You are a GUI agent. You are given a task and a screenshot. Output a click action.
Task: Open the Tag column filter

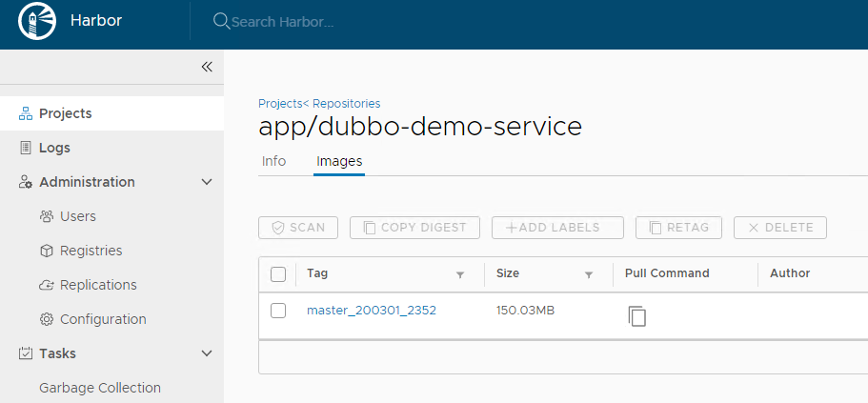pyautogui.click(x=460, y=274)
